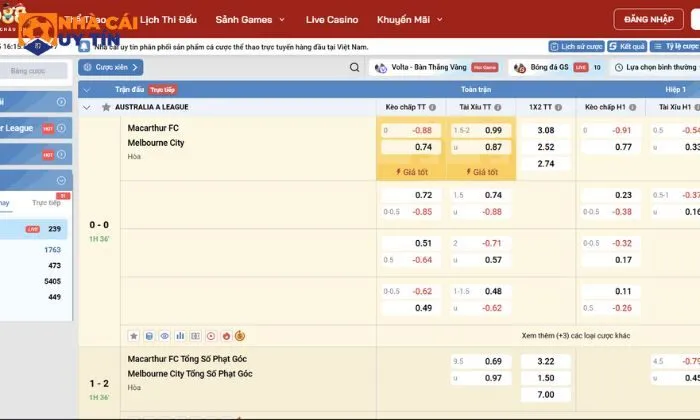Favorite the Australia A League star
Viewport: 700px width, 420px height.
pyautogui.click(x=106, y=107)
